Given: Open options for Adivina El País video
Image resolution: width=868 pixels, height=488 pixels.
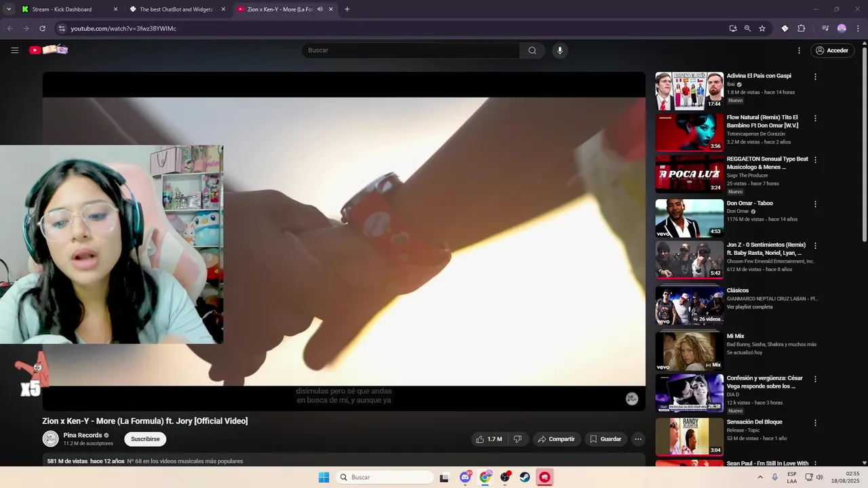Looking at the screenshot, I should 815,77.
